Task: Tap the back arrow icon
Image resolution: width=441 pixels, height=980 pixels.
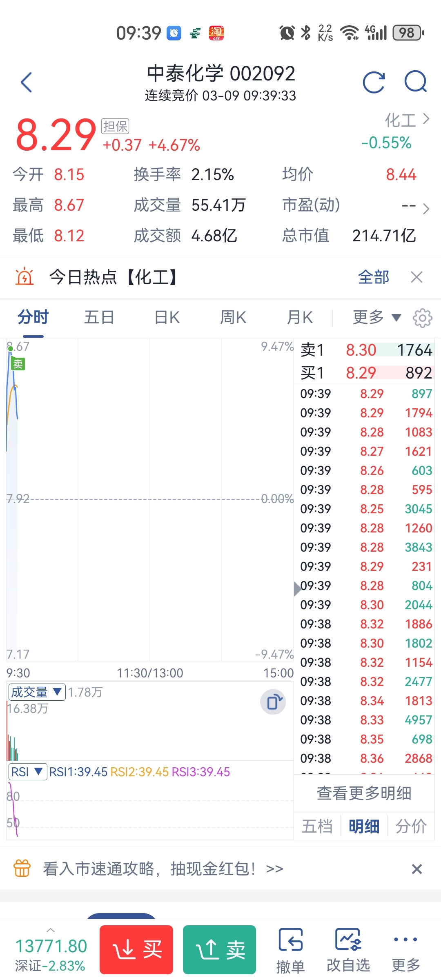Action: click(27, 82)
